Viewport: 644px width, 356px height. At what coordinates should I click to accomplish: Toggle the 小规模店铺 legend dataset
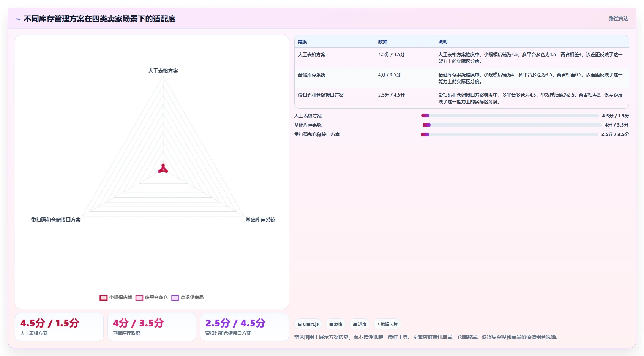[x=116, y=297]
